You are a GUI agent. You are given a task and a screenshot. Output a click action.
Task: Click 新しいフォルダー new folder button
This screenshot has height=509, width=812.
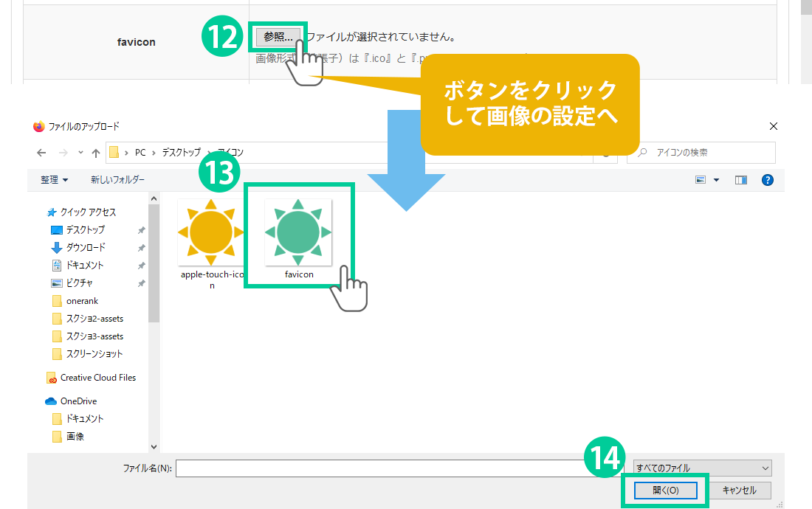click(x=117, y=180)
